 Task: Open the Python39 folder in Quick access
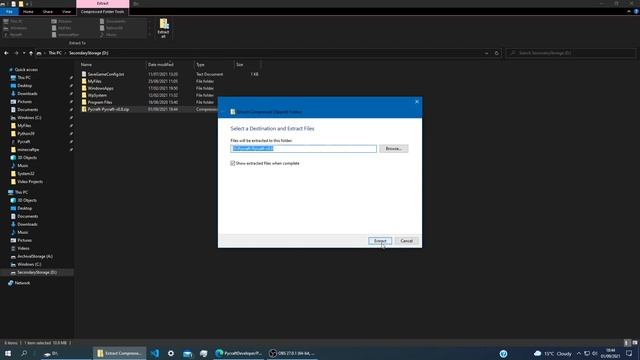pyautogui.click(x=25, y=133)
